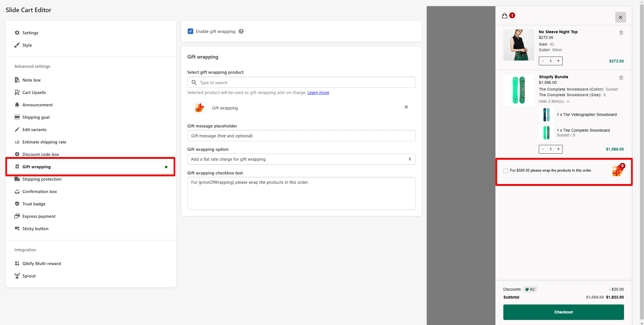Image resolution: width=644 pixels, height=325 pixels.
Task: Click the Announcement bell icon
Action: [x=17, y=105]
